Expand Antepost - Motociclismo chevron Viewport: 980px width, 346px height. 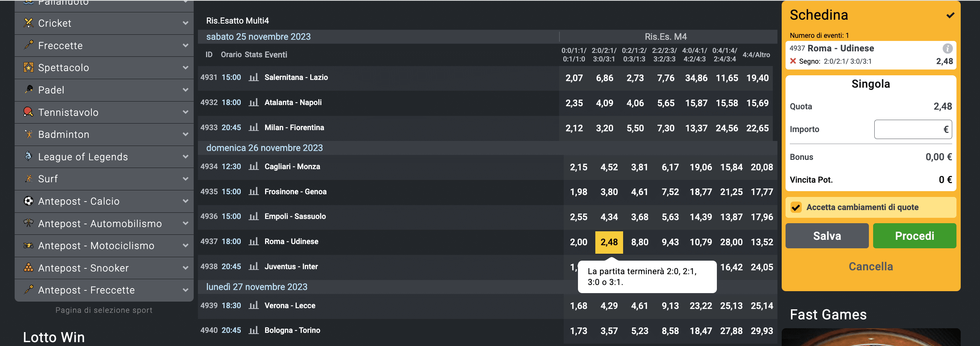click(186, 246)
